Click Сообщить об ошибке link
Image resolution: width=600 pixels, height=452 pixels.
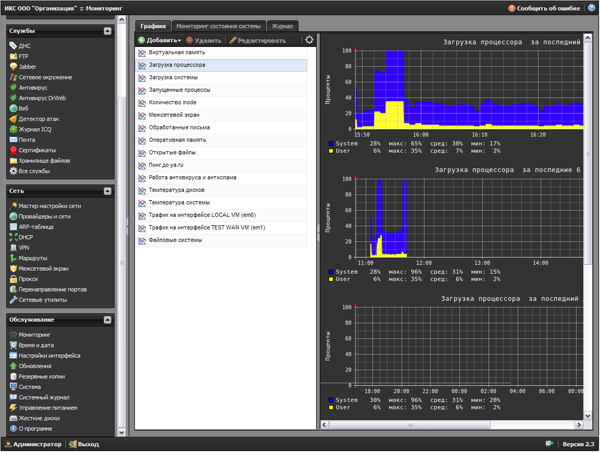pyautogui.click(x=545, y=7)
